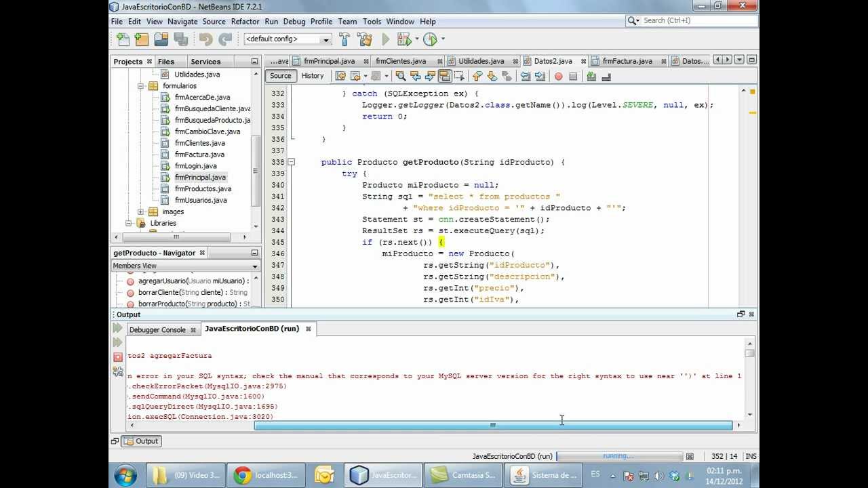Switch to Files panel tab
Screen dimensions: 868x488
(166, 62)
